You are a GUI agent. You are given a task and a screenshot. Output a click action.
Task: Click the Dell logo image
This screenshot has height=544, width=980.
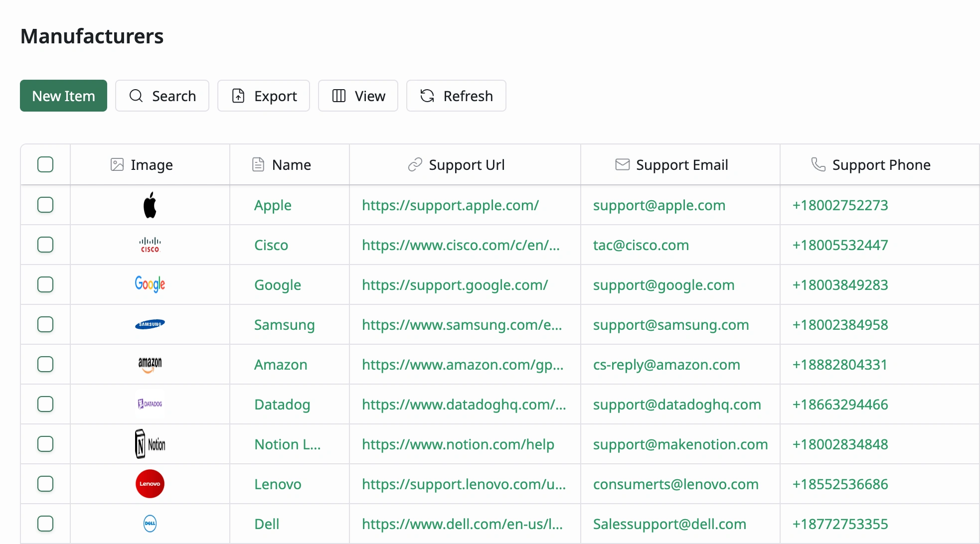point(150,524)
